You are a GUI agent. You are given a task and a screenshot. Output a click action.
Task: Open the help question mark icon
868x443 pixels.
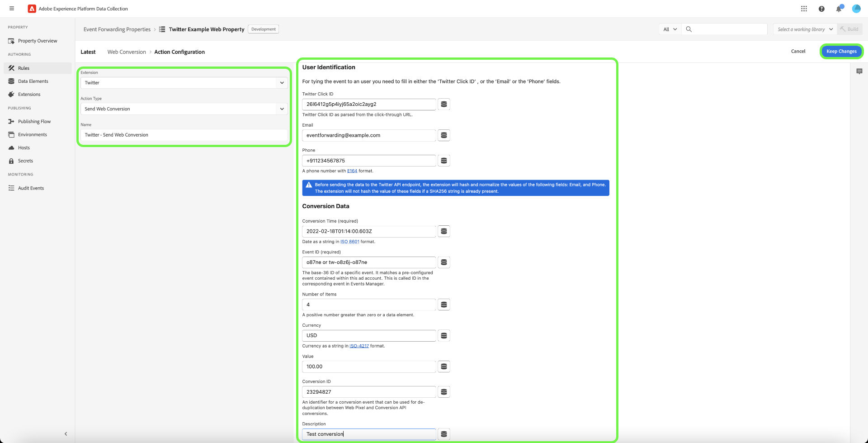coord(821,9)
